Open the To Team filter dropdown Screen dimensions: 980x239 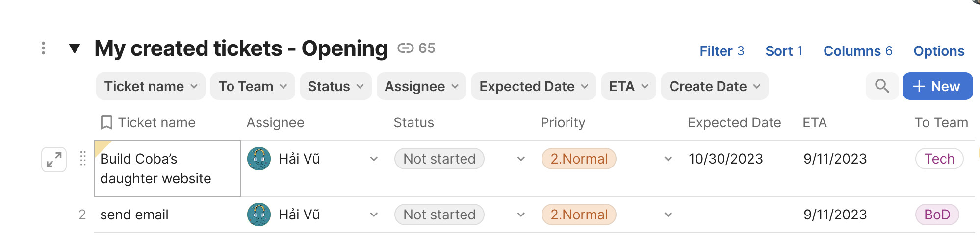(253, 86)
